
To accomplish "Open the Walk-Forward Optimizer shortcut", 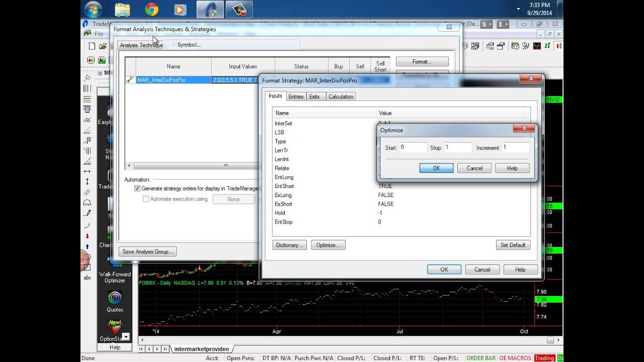I will (115, 277).
